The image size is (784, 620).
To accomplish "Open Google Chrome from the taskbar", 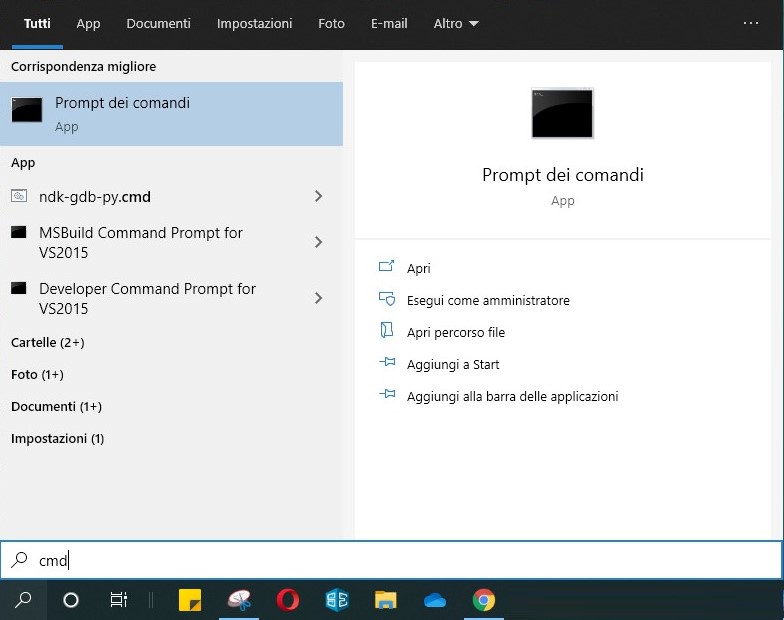I will 483,600.
